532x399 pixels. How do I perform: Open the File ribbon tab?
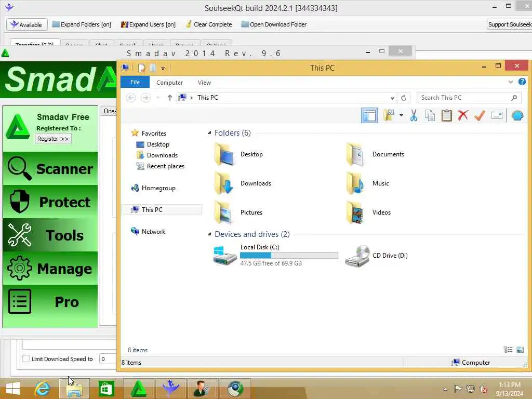tap(135, 82)
